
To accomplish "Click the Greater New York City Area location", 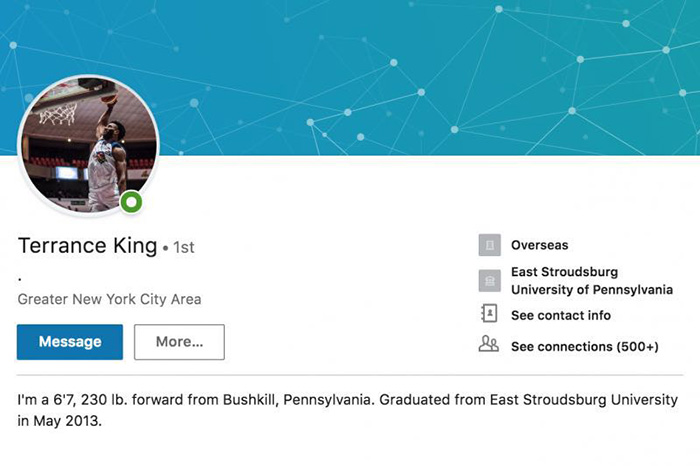I will (110, 298).
